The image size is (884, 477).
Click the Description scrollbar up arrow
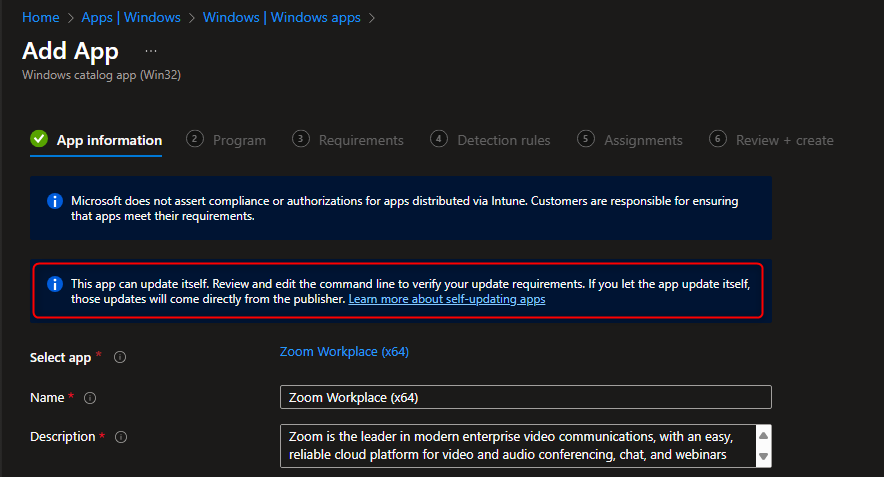click(763, 435)
